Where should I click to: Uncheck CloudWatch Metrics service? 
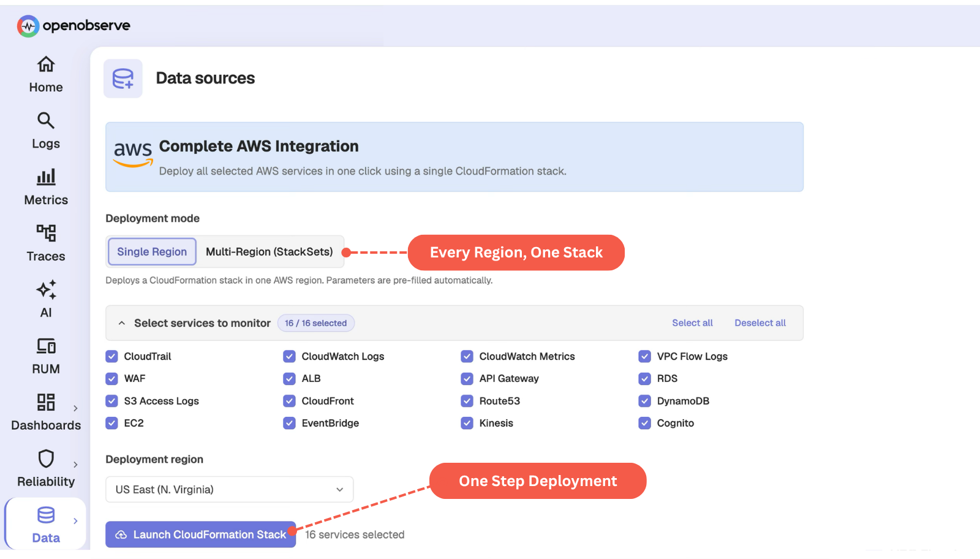click(467, 356)
